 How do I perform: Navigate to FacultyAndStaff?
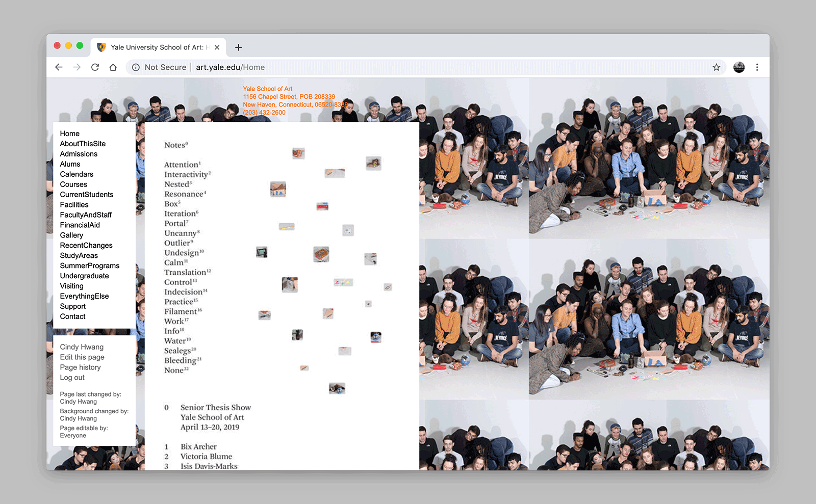pos(86,215)
